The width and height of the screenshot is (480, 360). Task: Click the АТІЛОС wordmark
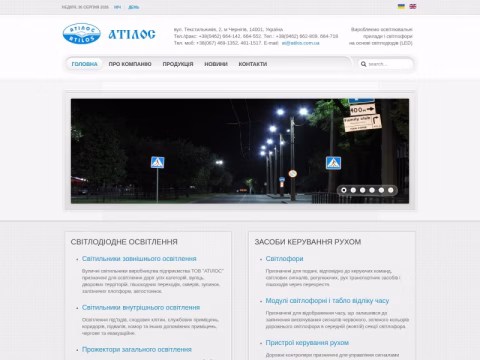point(132,34)
